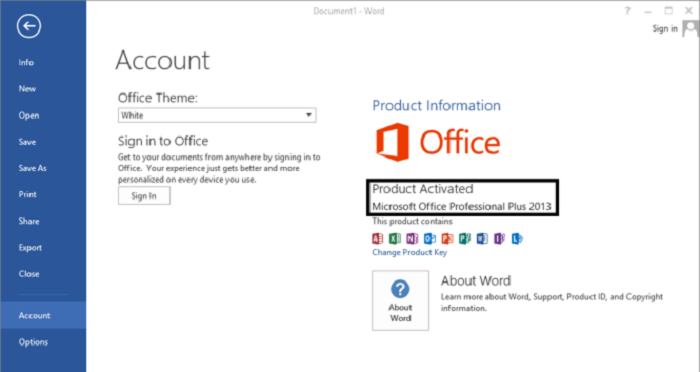Click the This product contains label
This screenshot has height=372, width=700.
click(x=412, y=222)
